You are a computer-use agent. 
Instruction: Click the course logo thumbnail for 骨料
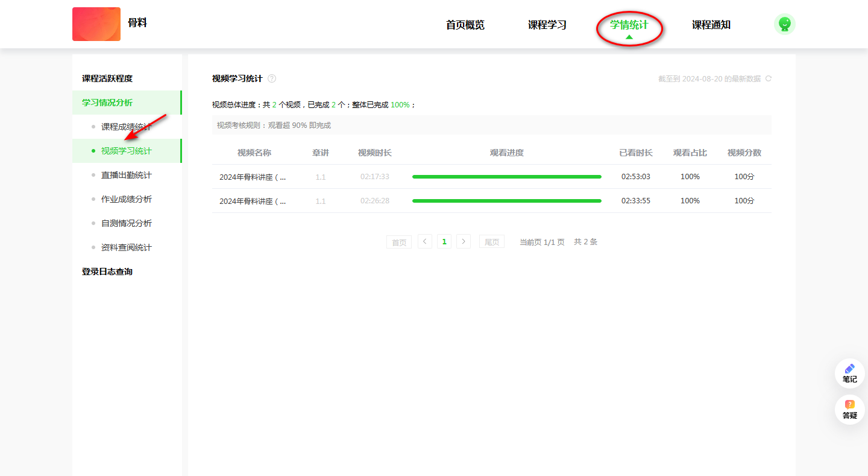(96, 24)
